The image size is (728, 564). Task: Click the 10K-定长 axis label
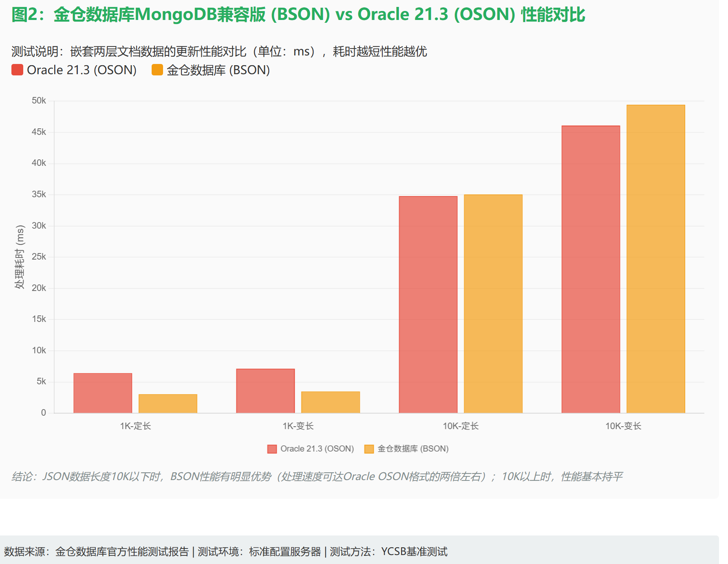(461, 426)
